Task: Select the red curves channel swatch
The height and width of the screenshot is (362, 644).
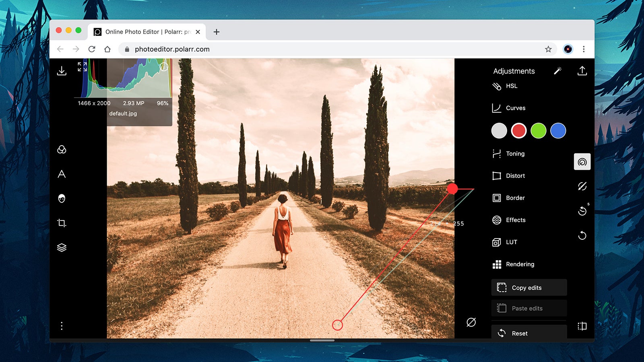Action: pos(519,130)
